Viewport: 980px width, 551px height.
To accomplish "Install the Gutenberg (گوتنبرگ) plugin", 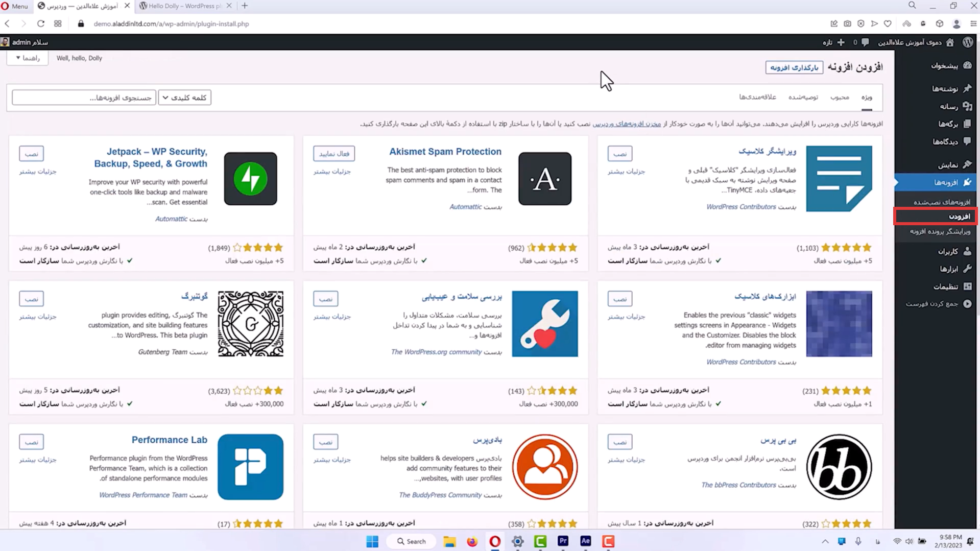I will click(x=31, y=299).
